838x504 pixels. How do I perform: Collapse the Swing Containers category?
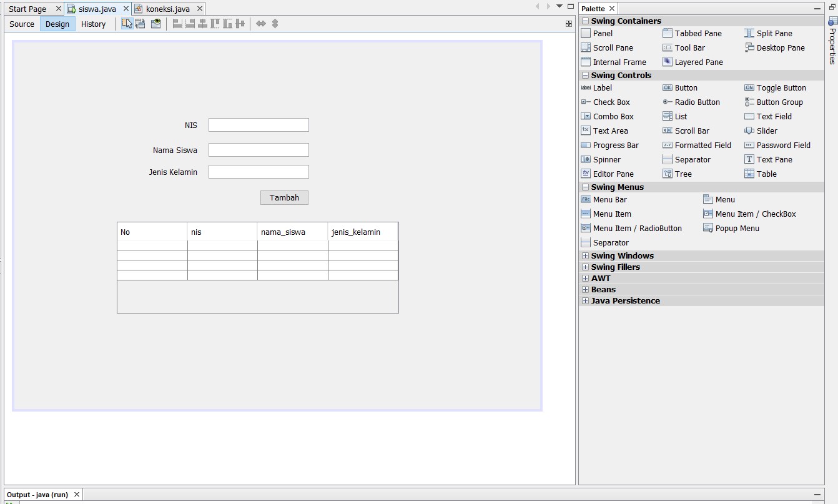[x=585, y=21]
